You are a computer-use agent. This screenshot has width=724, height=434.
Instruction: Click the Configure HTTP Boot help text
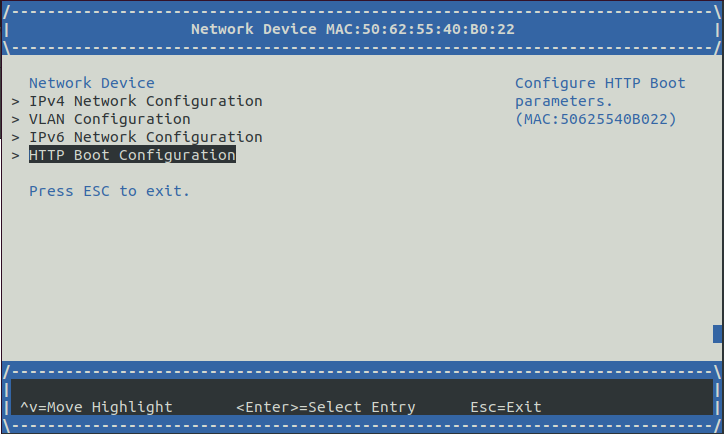pyautogui.click(x=600, y=83)
